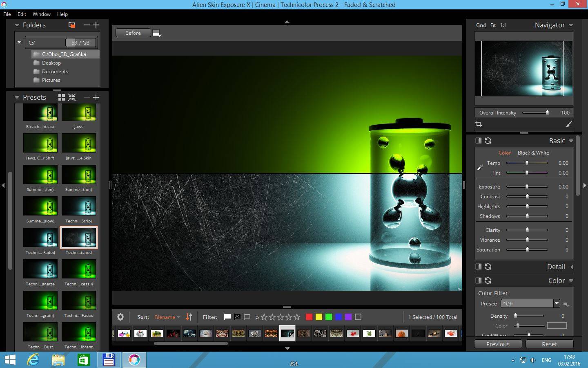
Task: Filter by the rejected flag icon
Action: (237, 317)
